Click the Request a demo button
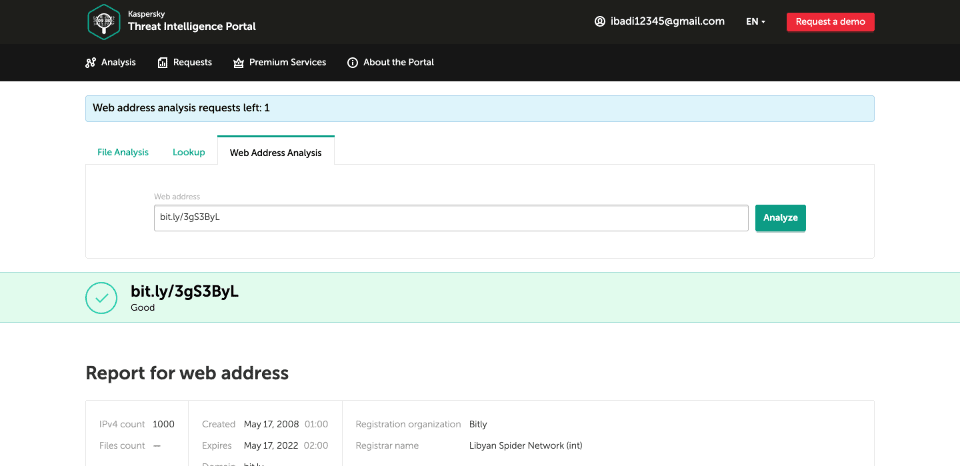 click(x=830, y=21)
